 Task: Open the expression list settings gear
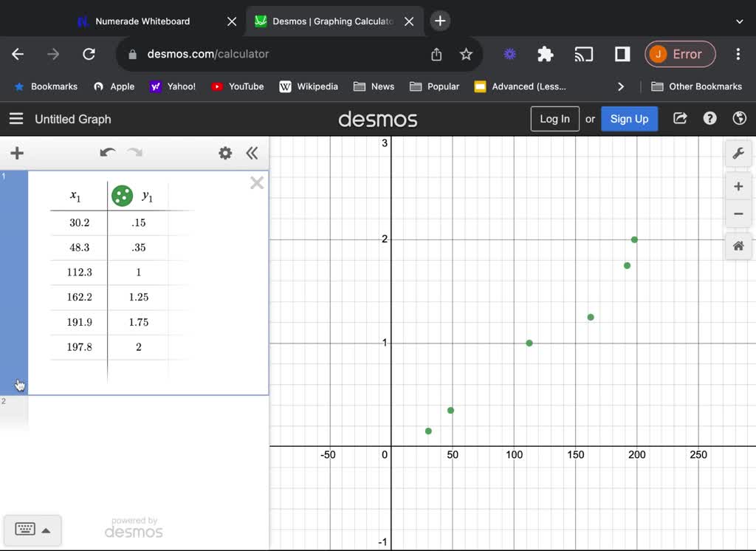[x=225, y=153]
